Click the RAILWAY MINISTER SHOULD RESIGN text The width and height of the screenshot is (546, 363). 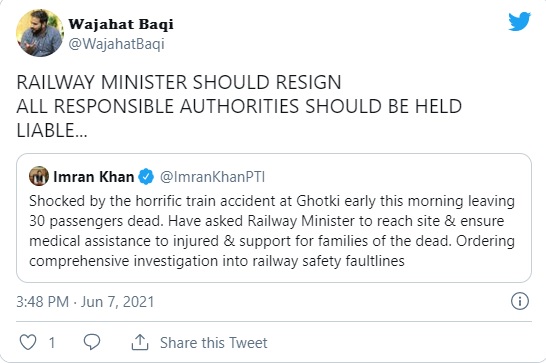click(x=179, y=83)
